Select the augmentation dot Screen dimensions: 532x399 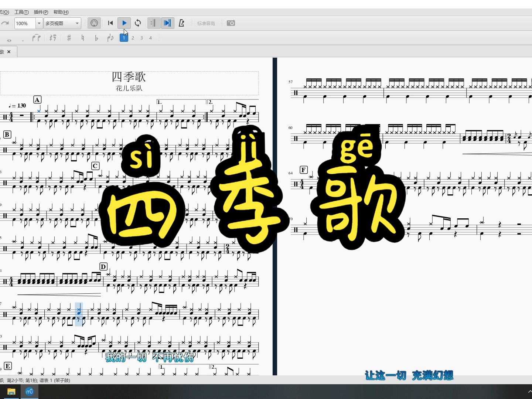click(23, 40)
